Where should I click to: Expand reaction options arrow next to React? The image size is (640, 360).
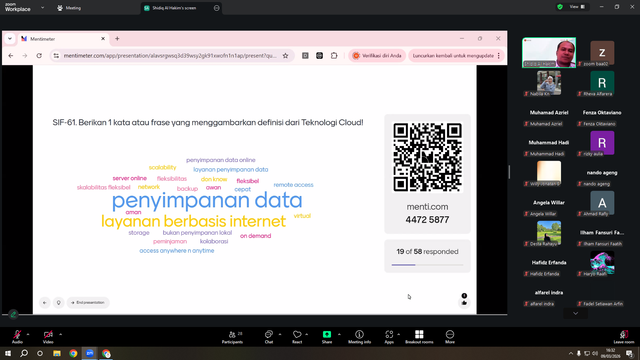click(x=307, y=334)
